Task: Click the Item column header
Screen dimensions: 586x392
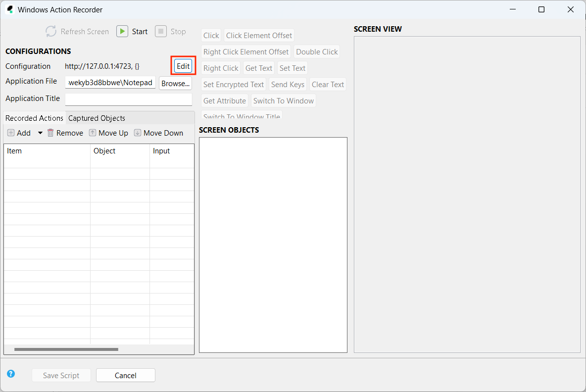Action: click(x=47, y=151)
